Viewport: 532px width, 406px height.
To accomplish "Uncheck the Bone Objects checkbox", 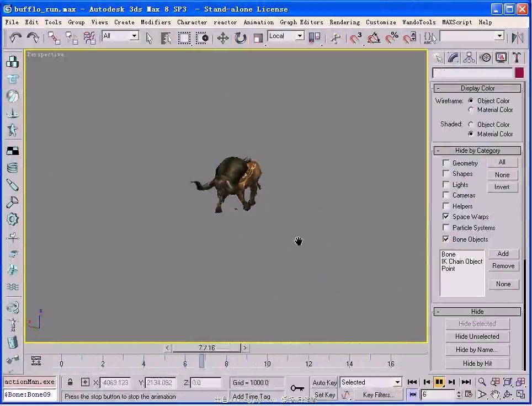I will coord(446,239).
